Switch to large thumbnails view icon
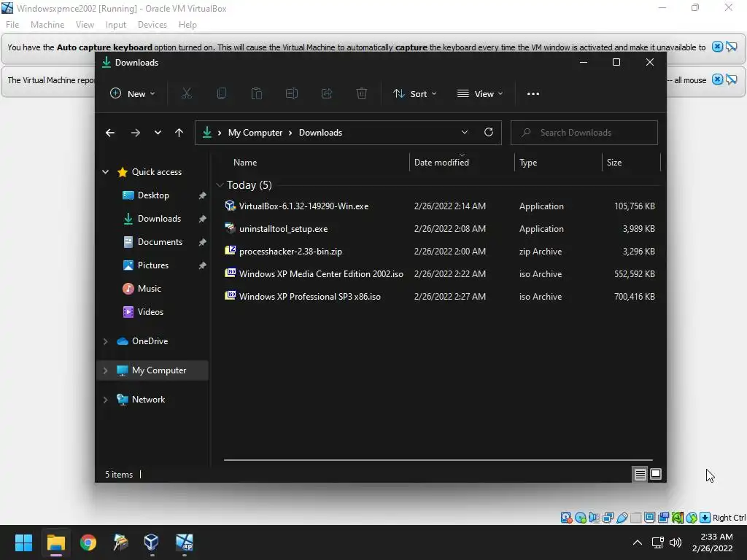This screenshot has width=747, height=560. pos(656,474)
